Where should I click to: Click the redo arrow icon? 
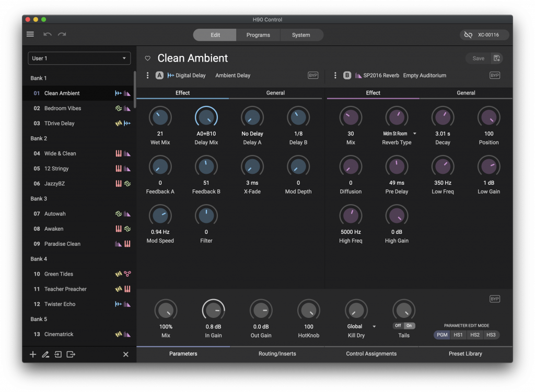click(62, 34)
